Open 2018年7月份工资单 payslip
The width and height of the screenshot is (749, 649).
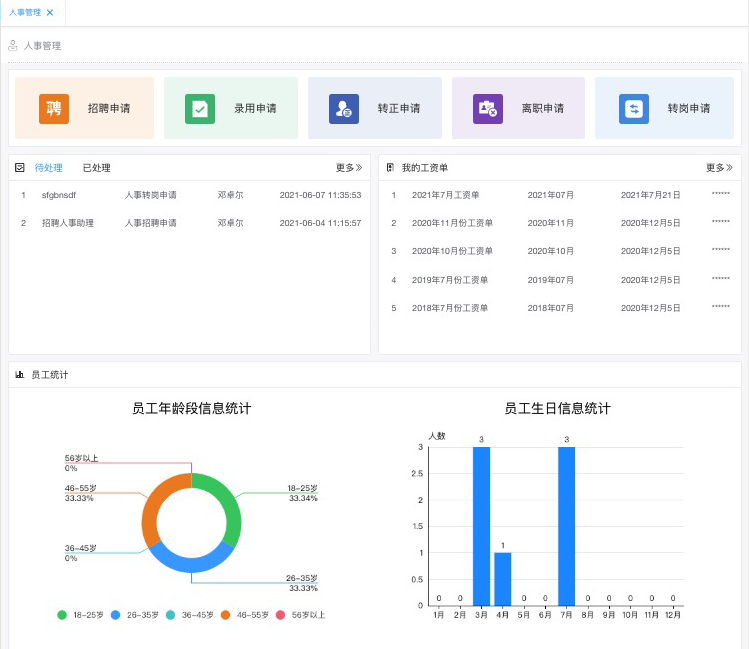coord(450,308)
